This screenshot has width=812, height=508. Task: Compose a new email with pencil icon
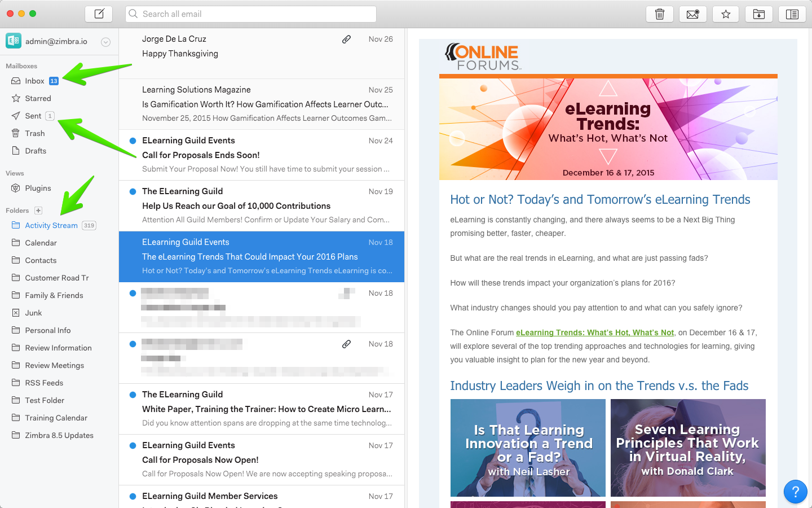(99, 14)
